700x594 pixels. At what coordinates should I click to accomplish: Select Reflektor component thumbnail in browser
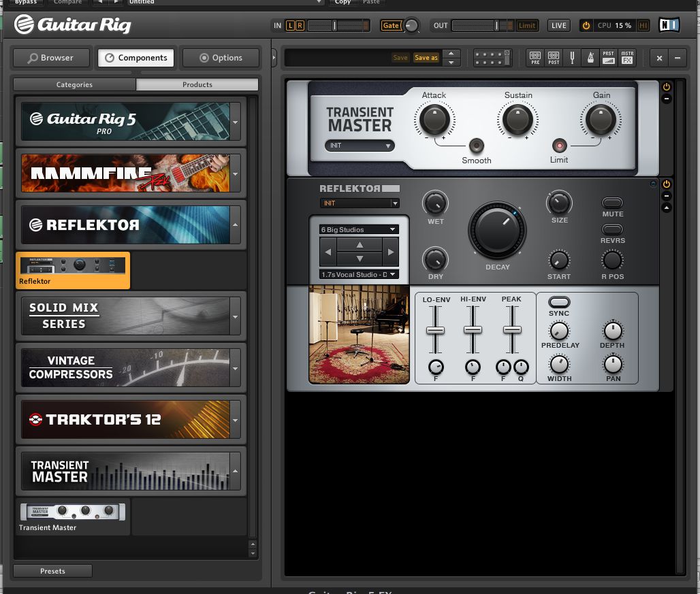tap(73, 270)
